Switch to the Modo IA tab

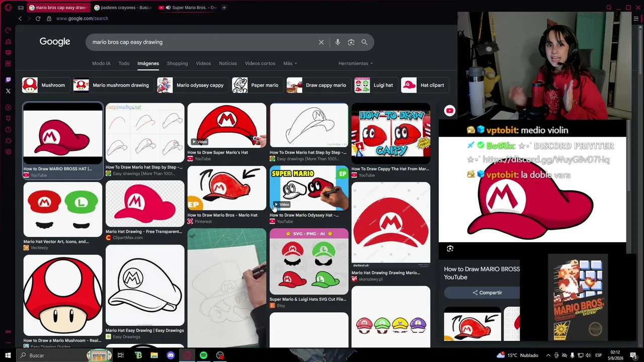(101, 63)
